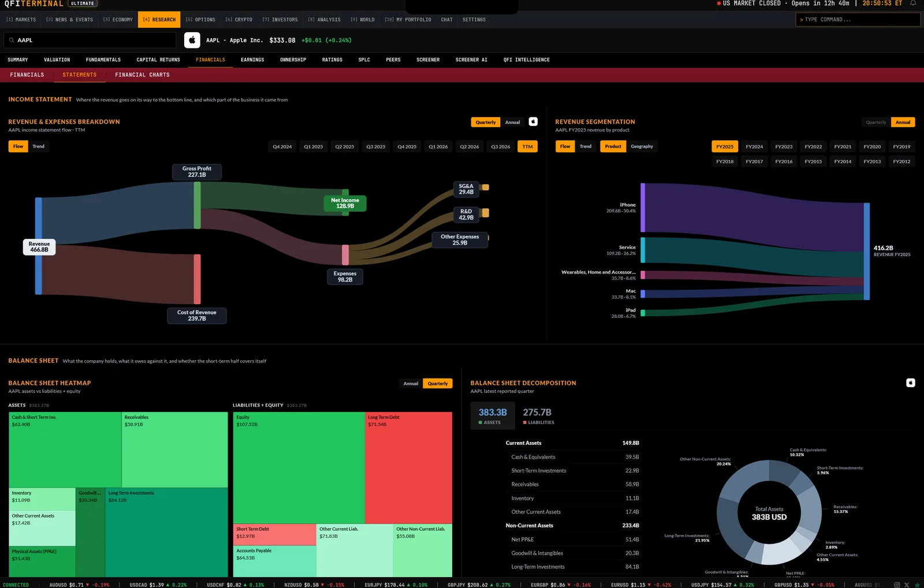Click the Short-Term Investments row
This screenshot has width=924, height=588.
[572, 471]
